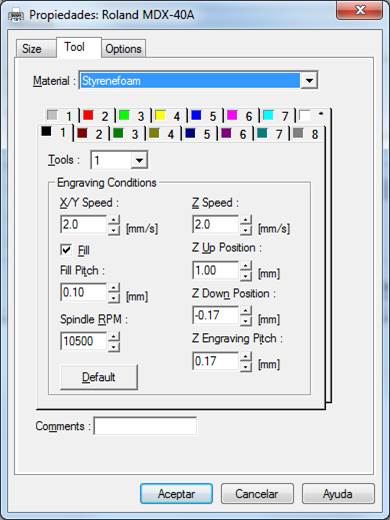Confirm with the Aceptar button
This screenshot has width=390, height=520.
pyautogui.click(x=176, y=494)
